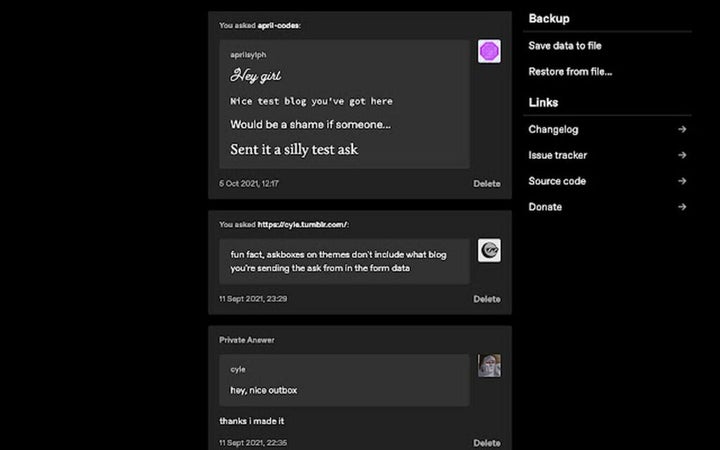
Task: Click the avatar beside the askboxes fun fact
Action: (489, 250)
